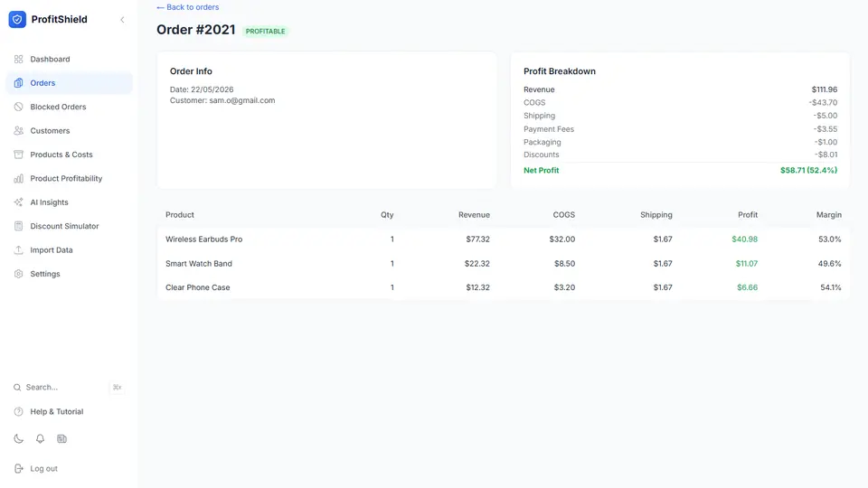Click the Discounts value -$8.01
The height and width of the screenshot is (488, 868).
pyautogui.click(x=826, y=155)
